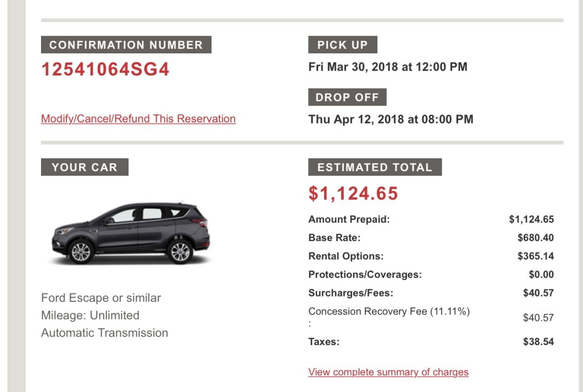Viewport: 583px width, 392px height.
Task: Select the confirmation number 12541064SG4
Action: point(105,70)
